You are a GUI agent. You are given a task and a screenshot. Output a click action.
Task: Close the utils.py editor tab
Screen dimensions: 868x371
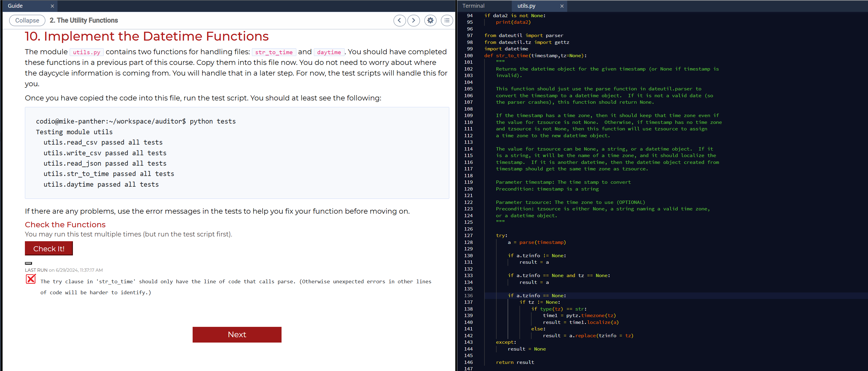click(x=562, y=6)
